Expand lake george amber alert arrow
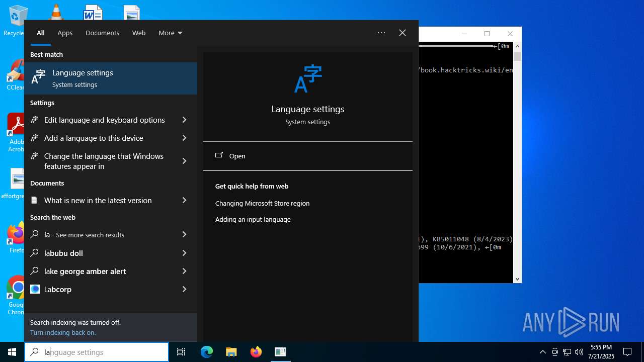This screenshot has width=644, height=362. pos(184,270)
